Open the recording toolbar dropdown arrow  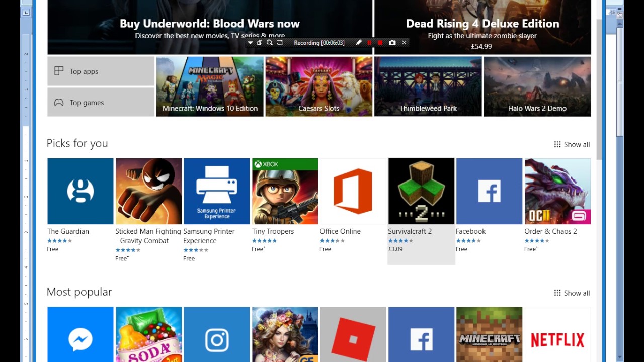coord(250,43)
